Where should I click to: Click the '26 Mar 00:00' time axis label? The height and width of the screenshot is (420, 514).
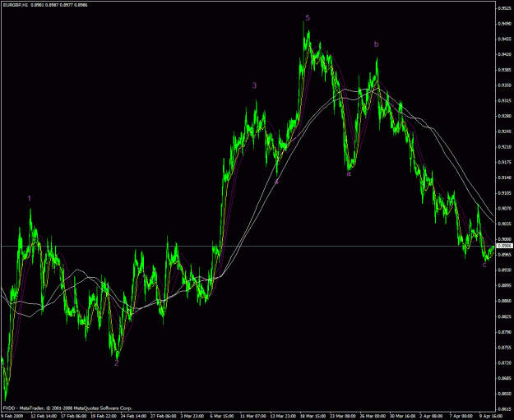click(x=373, y=416)
